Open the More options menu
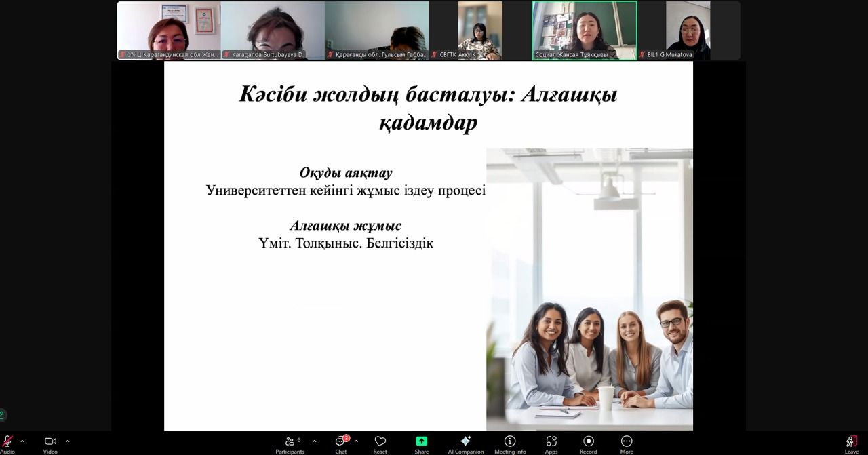 coord(627,441)
